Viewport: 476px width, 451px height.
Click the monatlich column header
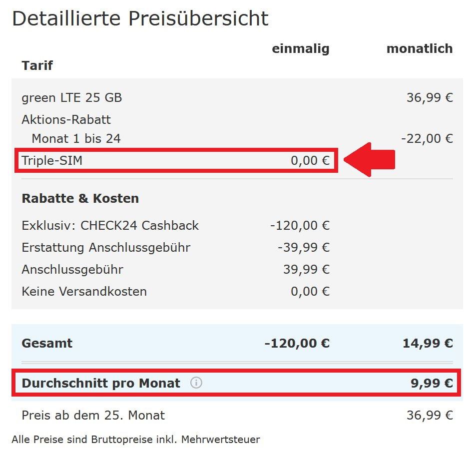click(419, 48)
